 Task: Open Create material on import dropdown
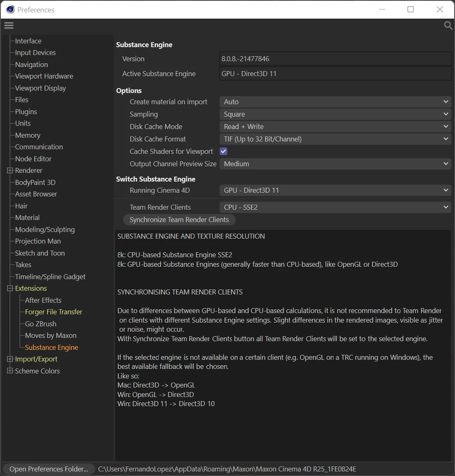tap(336, 102)
